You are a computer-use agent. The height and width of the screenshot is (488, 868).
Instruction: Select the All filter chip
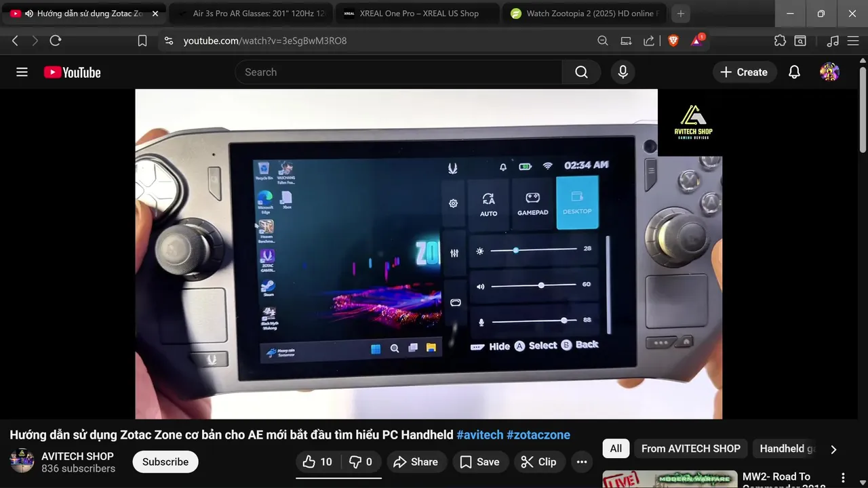[616, 448]
